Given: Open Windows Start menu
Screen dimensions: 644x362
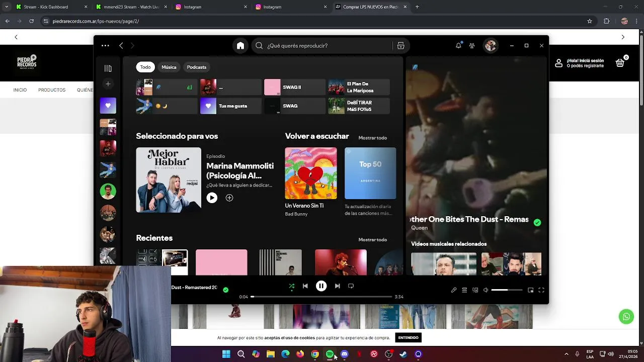Looking at the screenshot, I should pyautogui.click(x=226, y=354).
